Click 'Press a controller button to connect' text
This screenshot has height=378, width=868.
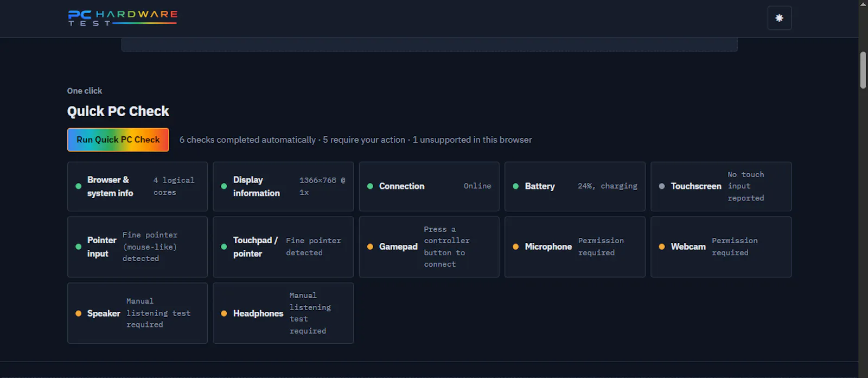click(446, 247)
